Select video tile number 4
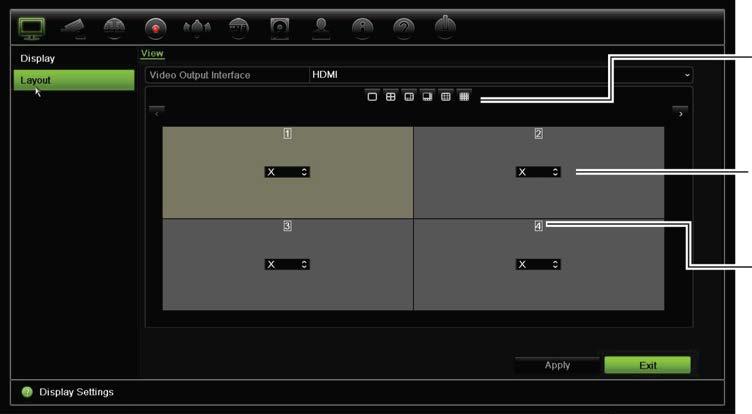752x414 pixels. tap(539, 265)
